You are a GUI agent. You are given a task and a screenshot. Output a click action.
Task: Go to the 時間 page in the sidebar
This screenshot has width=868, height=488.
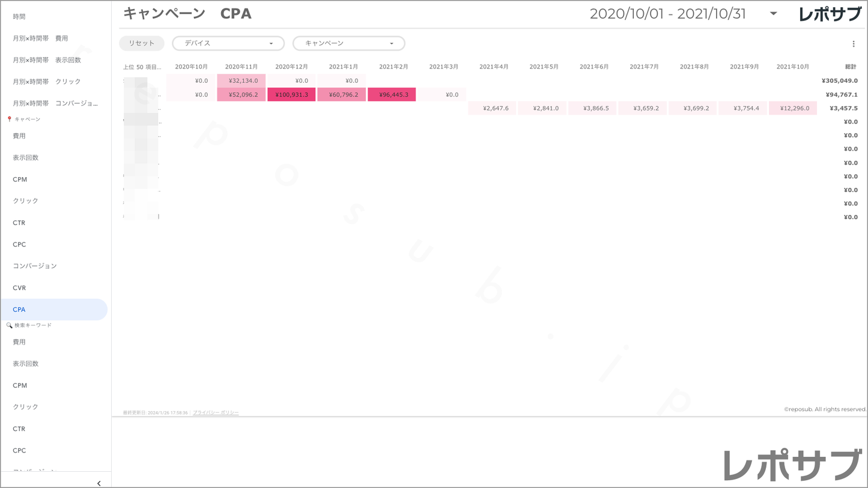click(19, 17)
